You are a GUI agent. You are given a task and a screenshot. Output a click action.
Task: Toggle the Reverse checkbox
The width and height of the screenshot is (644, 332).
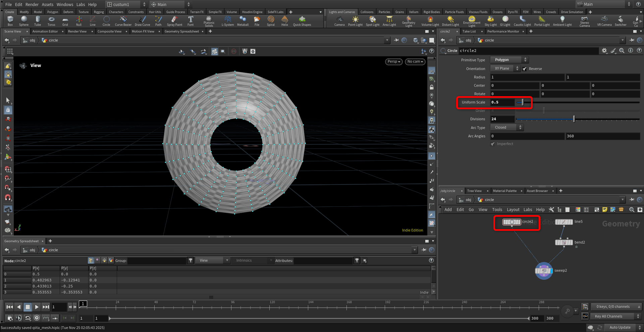525,69
